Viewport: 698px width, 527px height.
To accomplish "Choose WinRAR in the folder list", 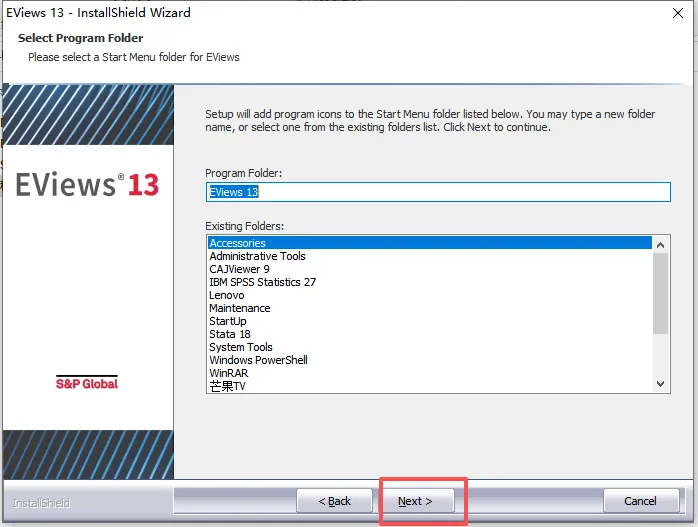I will (430, 373).
